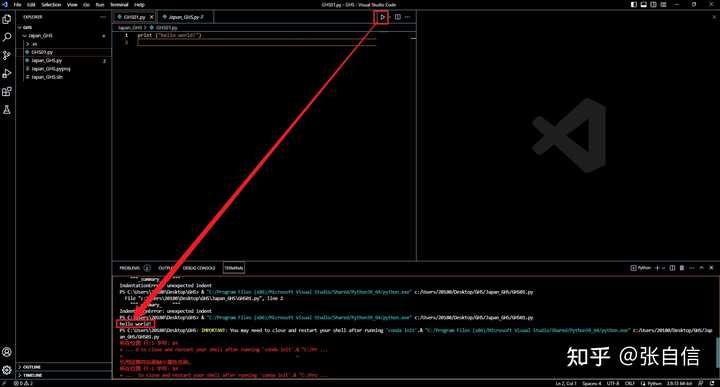Viewport: 720px width, 387px height.
Task: Open terminal panel more actions ellipsis
Action: click(x=692, y=268)
